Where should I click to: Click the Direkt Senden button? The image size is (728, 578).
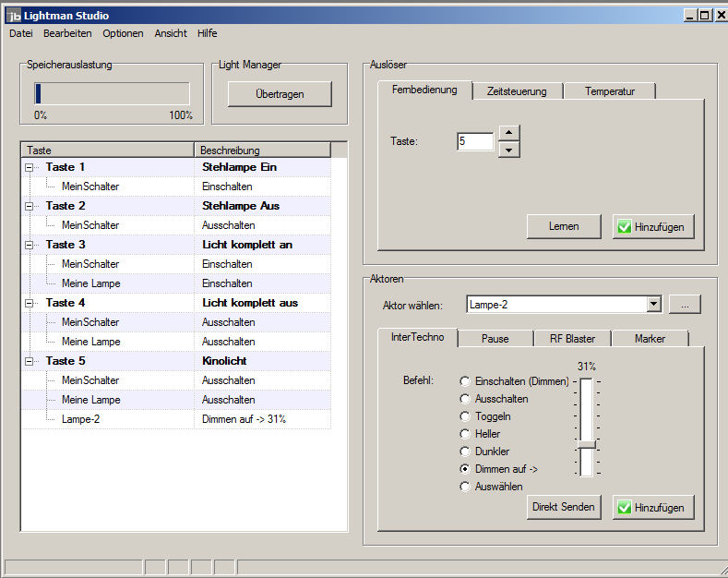coord(564,507)
